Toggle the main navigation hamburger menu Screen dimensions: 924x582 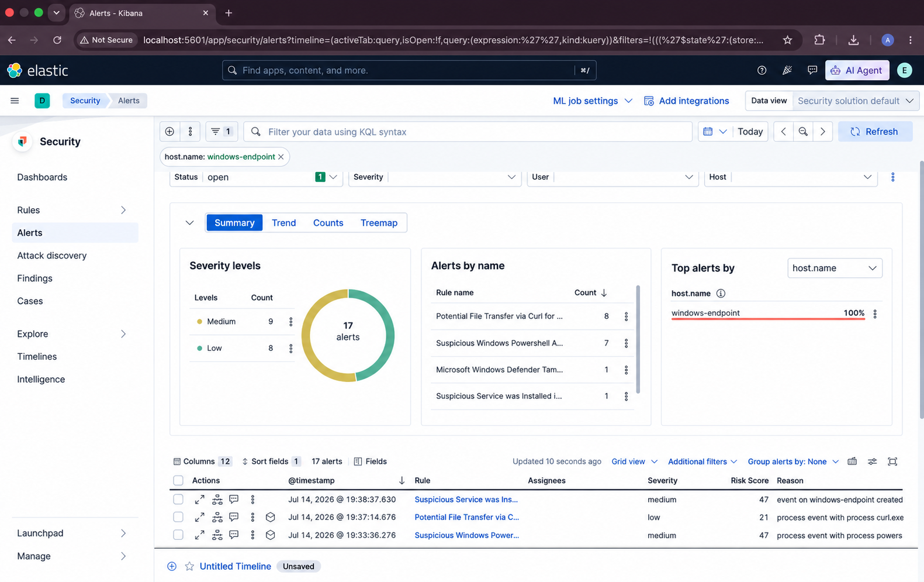click(15, 101)
